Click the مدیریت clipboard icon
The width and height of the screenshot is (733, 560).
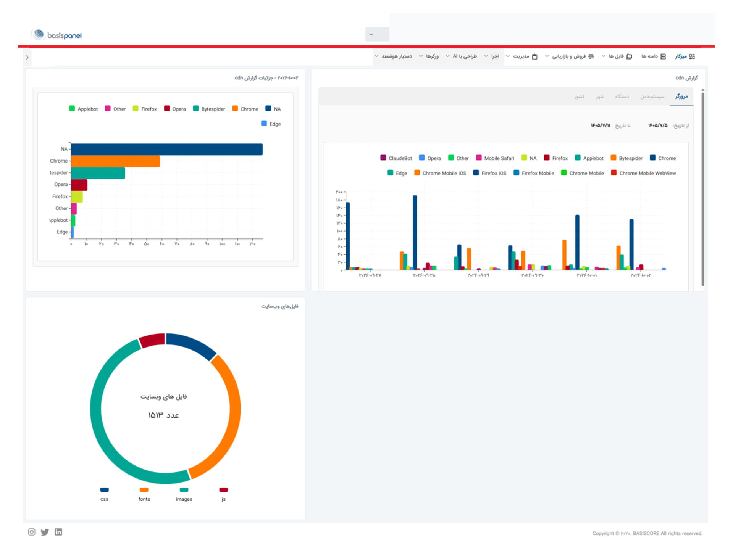pos(534,56)
